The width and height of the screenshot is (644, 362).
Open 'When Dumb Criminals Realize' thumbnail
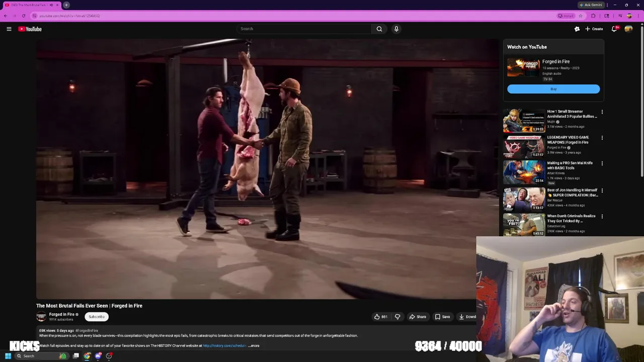point(524,225)
